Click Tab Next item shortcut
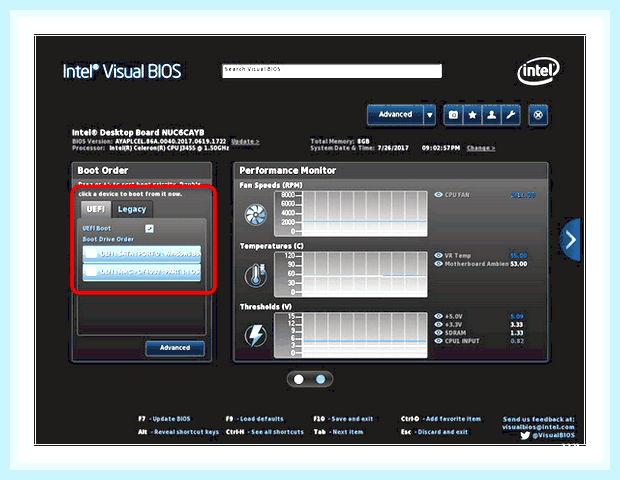The image size is (620, 480). (338, 432)
